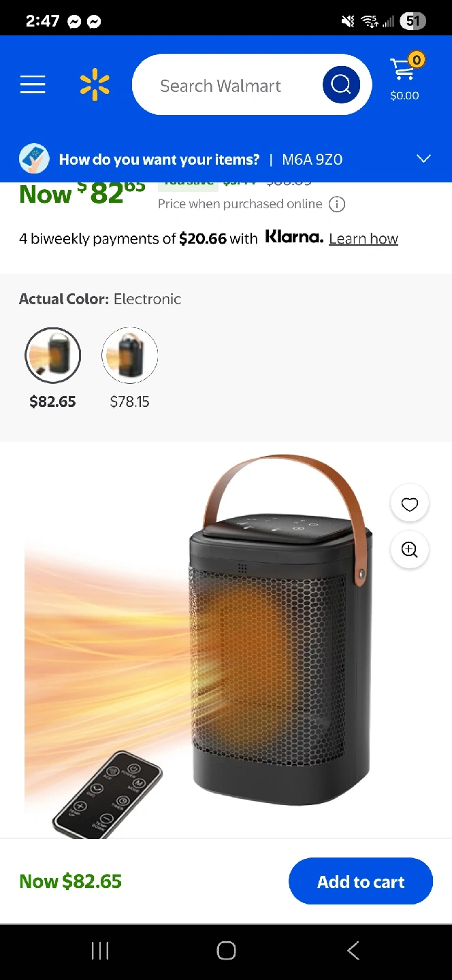
Task: Add heater to cart
Action: pyautogui.click(x=361, y=881)
